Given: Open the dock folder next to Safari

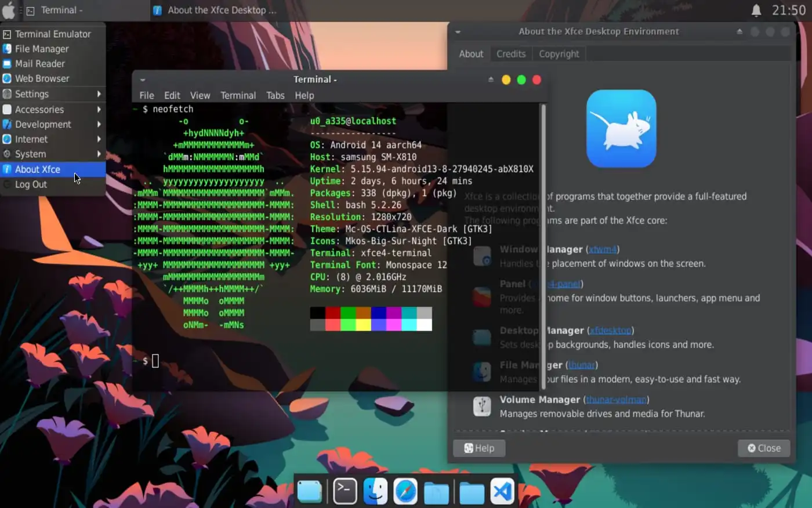Looking at the screenshot, I should tap(436, 494).
